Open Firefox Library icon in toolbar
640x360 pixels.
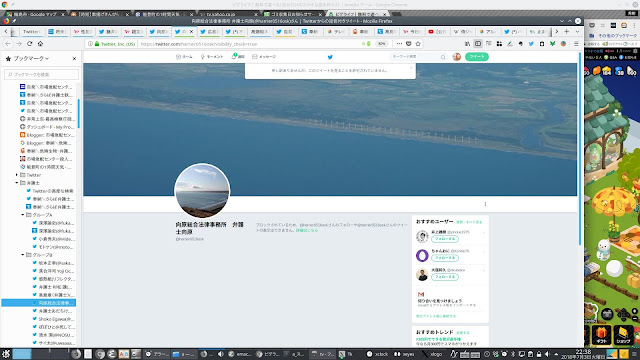[467, 44]
